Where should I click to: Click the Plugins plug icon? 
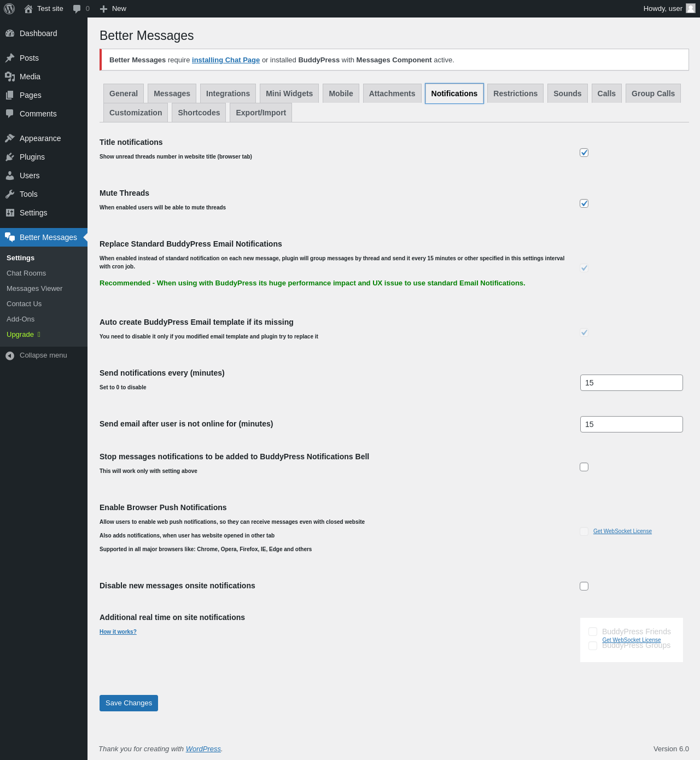pos(10,157)
